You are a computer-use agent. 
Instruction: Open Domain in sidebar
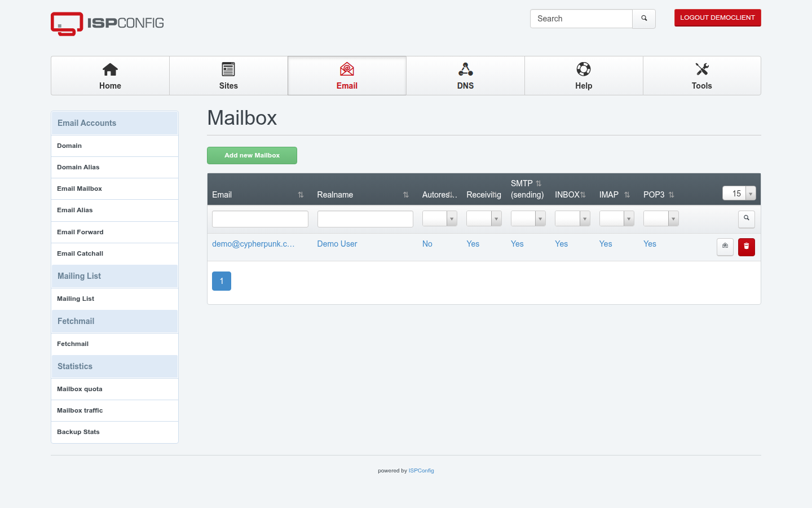click(x=115, y=146)
